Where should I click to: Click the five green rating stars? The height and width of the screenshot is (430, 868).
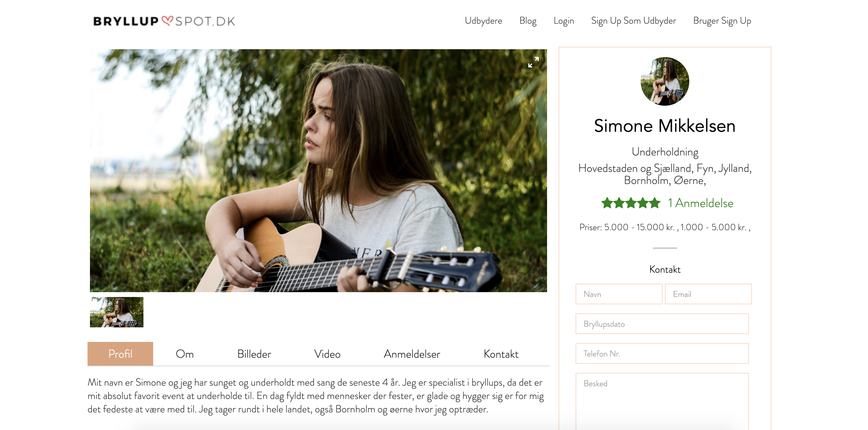[630, 203]
